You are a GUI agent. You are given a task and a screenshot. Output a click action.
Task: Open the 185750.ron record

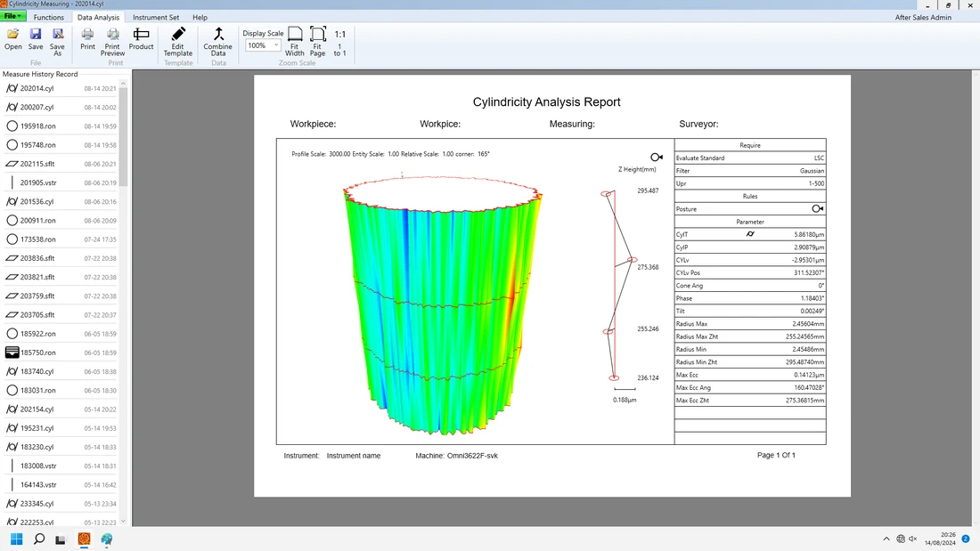[61, 352]
